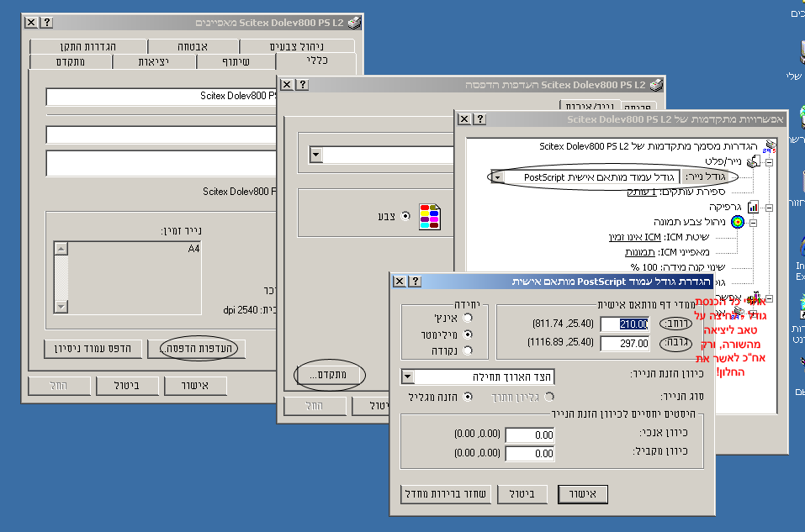This screenshot has width=805, height=532.
Task: Click the help question mark in the מאפיינים window
Action: [47, 22]
